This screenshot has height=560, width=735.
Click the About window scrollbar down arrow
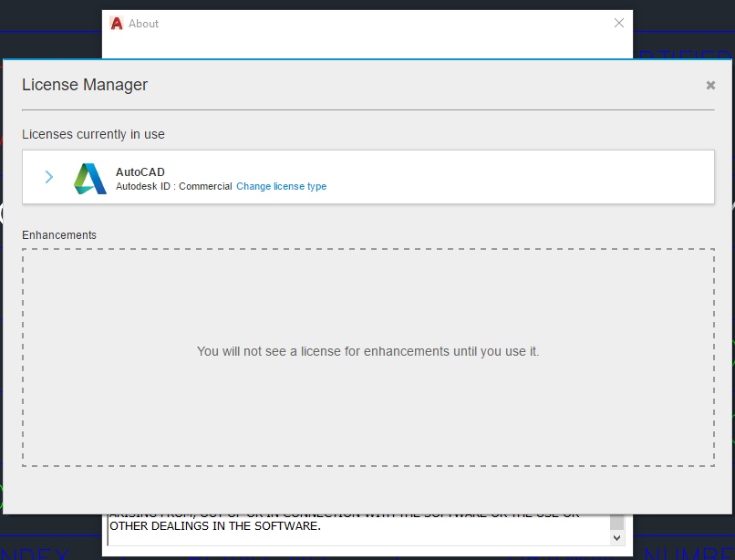pos(616,538)
